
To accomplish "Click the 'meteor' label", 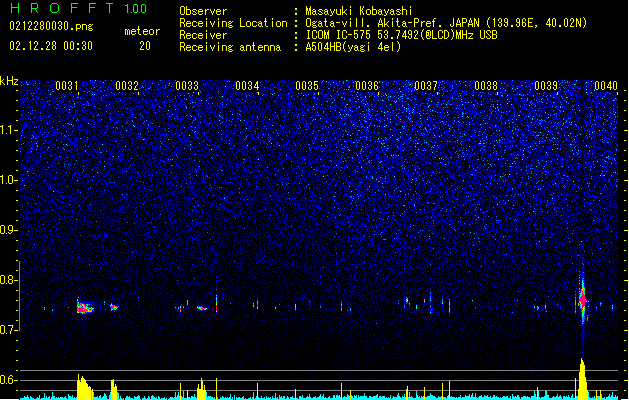I will (x=142, y=31).
